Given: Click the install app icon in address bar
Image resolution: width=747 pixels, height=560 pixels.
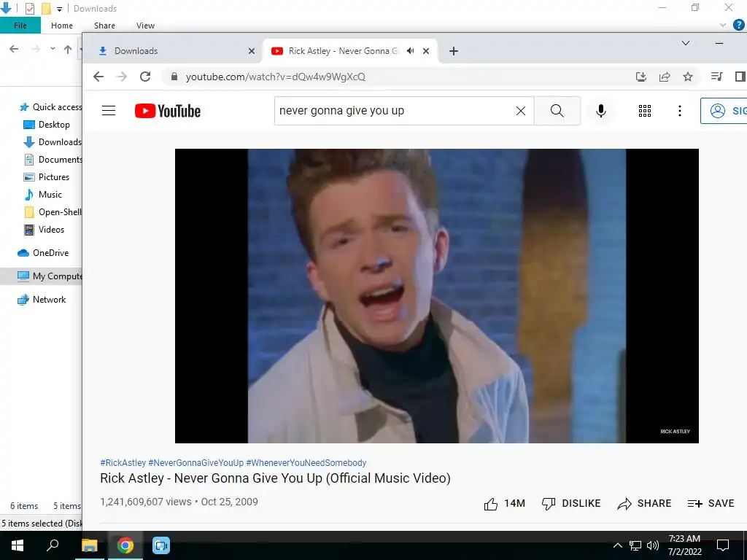Looking at the screenshot, I should (x=641, y=77).
